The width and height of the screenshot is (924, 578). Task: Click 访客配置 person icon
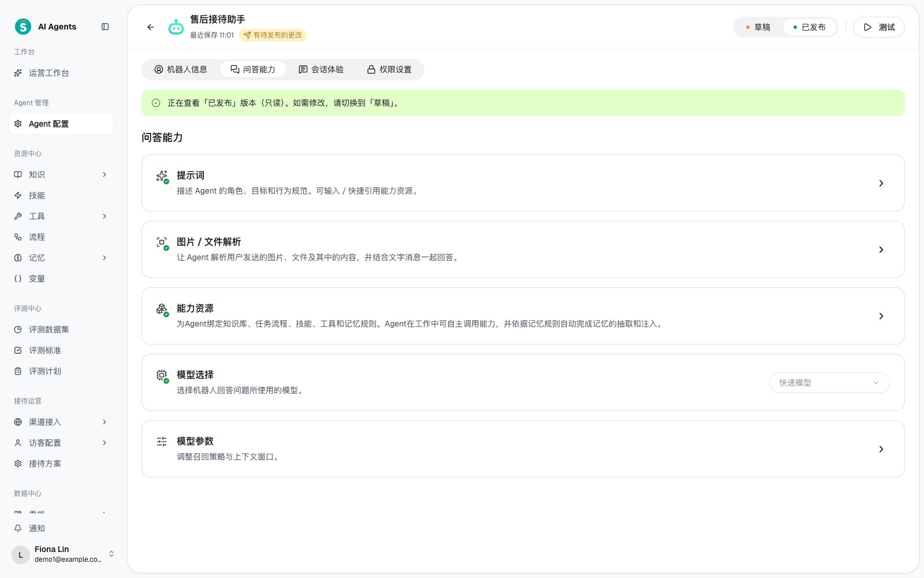point(18,443)
